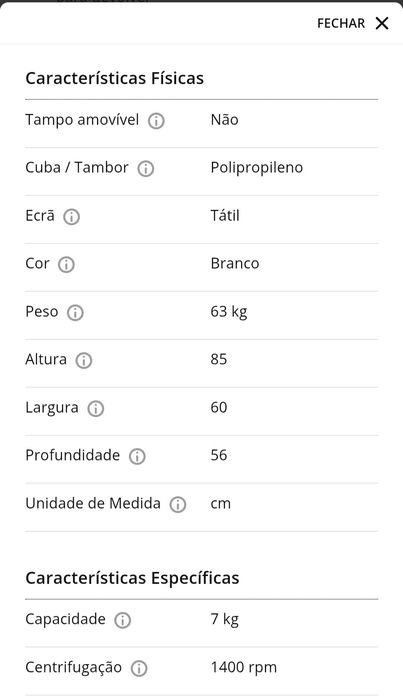Click the Peso info icon
The image size is (403, 699).
pos(75,313)
